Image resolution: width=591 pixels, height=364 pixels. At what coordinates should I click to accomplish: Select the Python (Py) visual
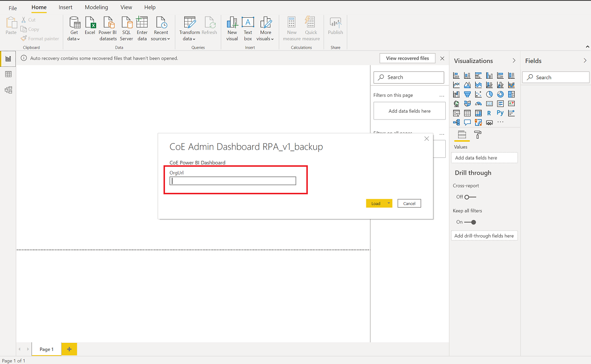500,113
